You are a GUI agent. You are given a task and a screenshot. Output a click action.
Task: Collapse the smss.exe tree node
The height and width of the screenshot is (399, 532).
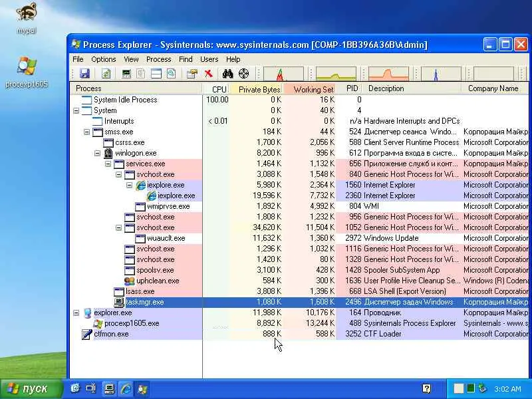click(87, 132)
